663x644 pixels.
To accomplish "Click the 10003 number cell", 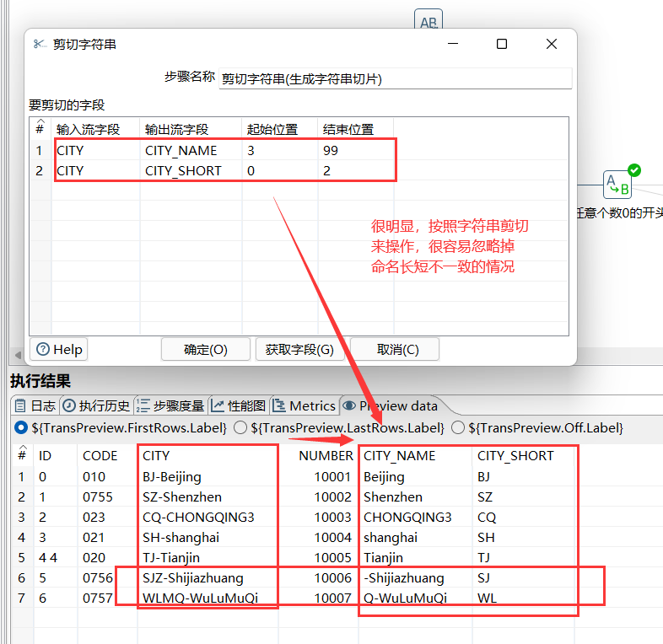I will 318,518.
